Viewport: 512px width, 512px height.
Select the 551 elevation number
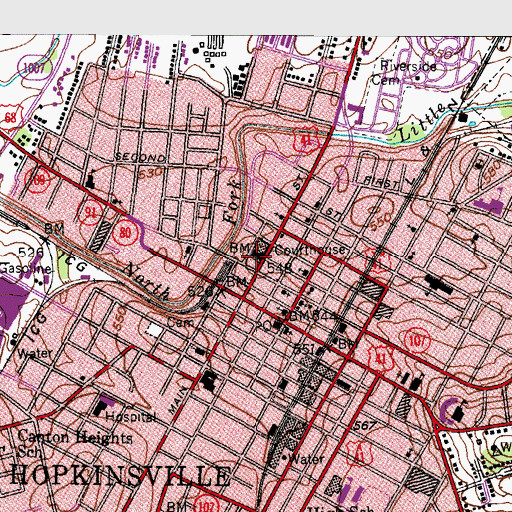pyautogui.click(x=304, y=349)
